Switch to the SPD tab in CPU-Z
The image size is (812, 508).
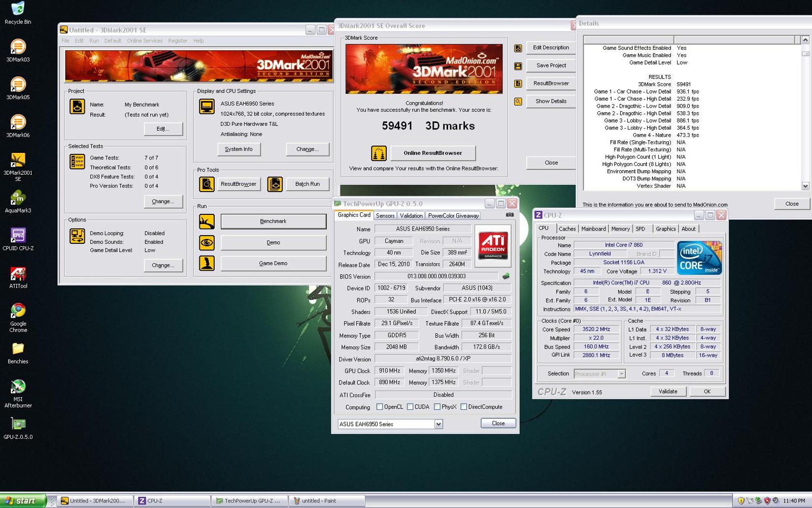coord(640,229)
